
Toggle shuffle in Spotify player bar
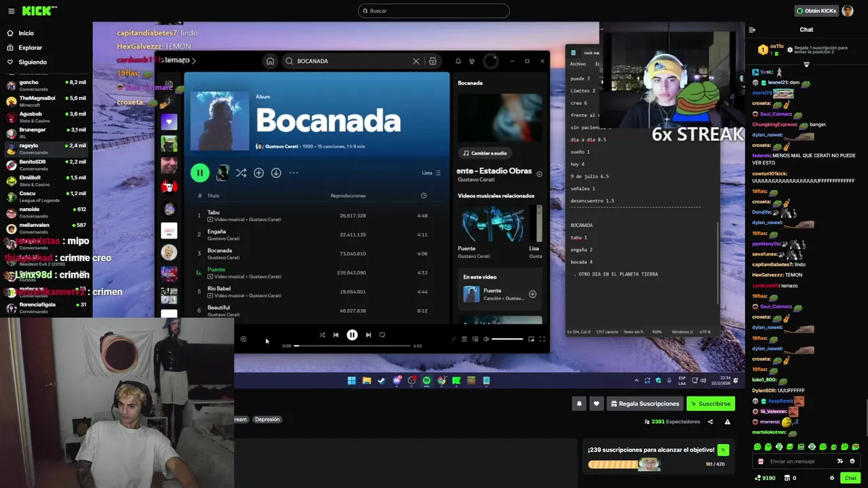tap(322, 335)
